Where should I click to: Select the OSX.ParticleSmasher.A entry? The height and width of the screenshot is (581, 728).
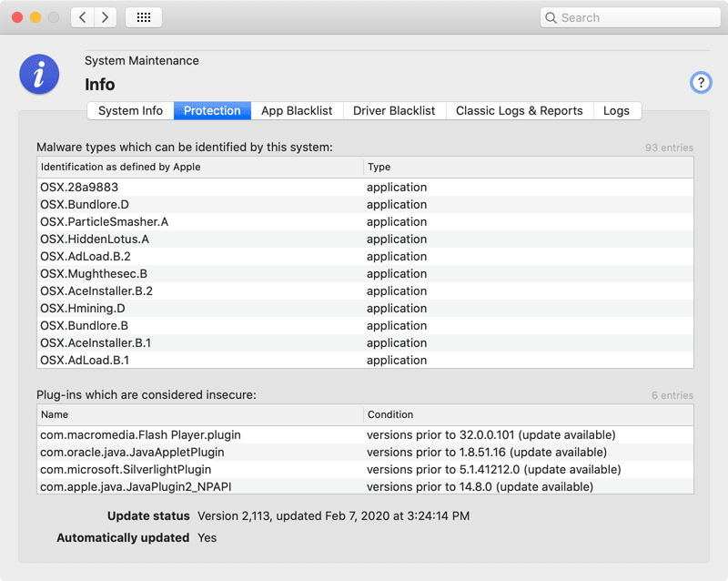(366, 221)
